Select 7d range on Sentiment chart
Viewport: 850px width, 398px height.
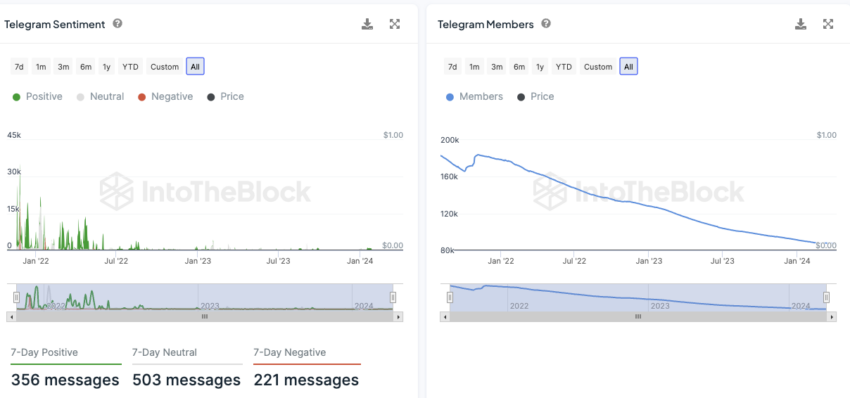19,67
